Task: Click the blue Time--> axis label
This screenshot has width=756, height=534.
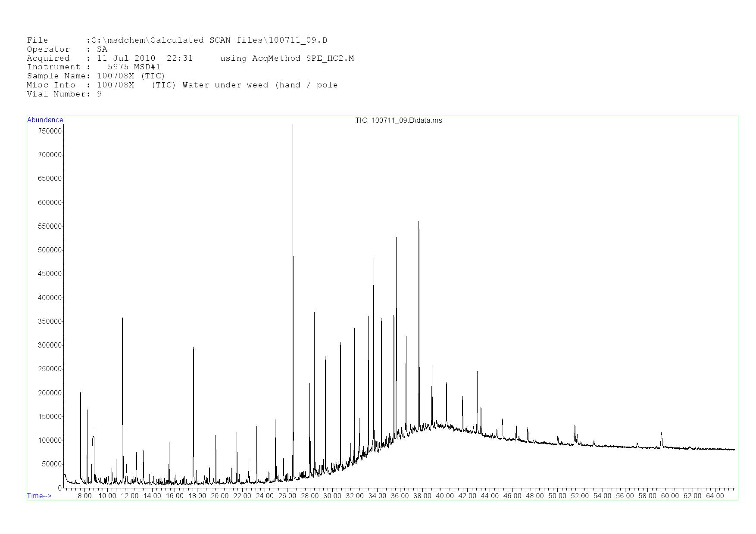Action: 39,496
